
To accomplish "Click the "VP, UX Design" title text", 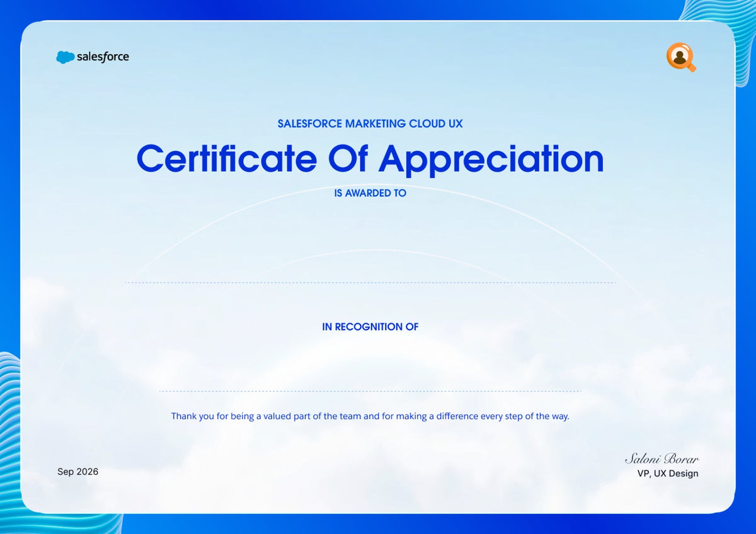I will coord(668,474).
